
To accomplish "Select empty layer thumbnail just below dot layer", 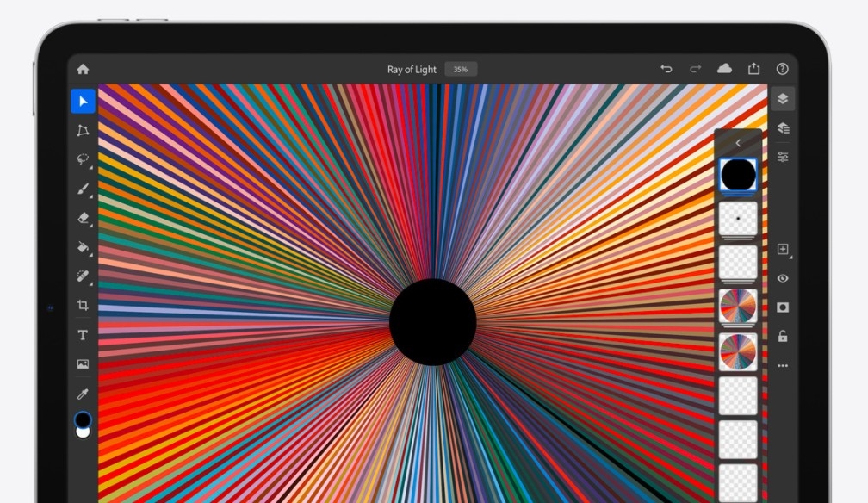I will 738,262.
